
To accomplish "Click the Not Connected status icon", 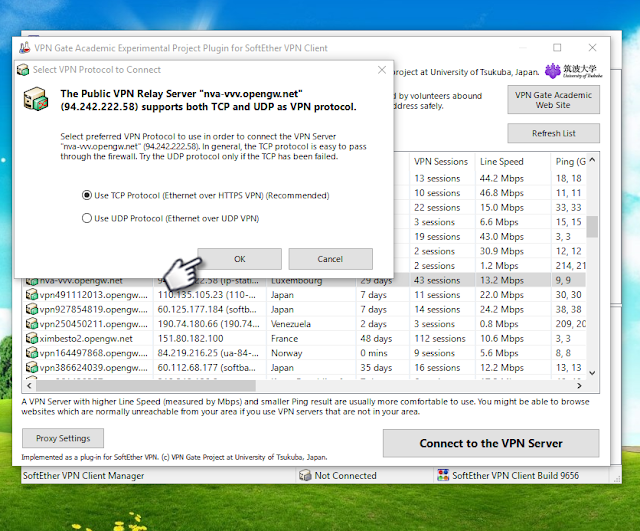I will click(x=305, y=475).
